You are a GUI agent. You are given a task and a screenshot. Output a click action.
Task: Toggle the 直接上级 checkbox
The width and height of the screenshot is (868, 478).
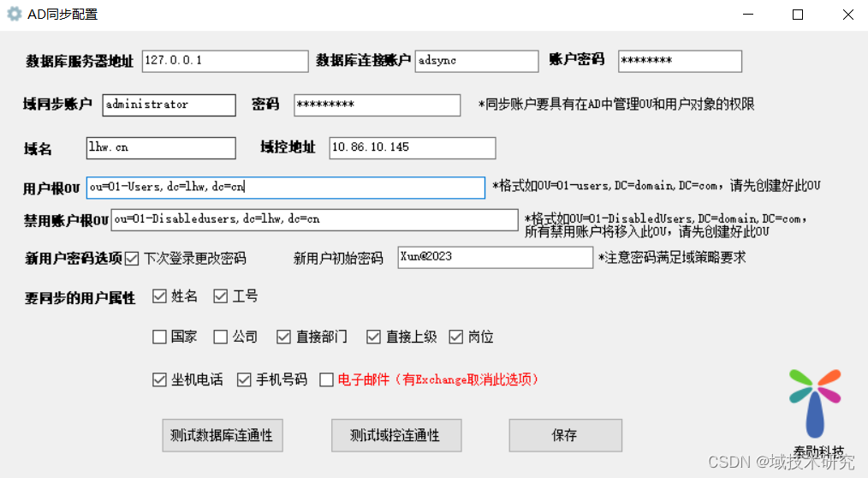pos(374,337)
